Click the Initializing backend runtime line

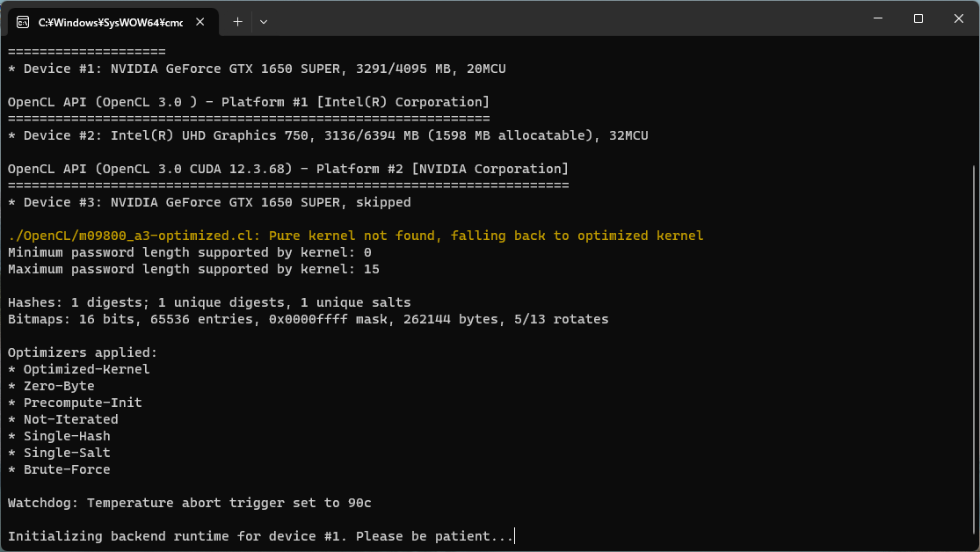(x=260, y=536)
